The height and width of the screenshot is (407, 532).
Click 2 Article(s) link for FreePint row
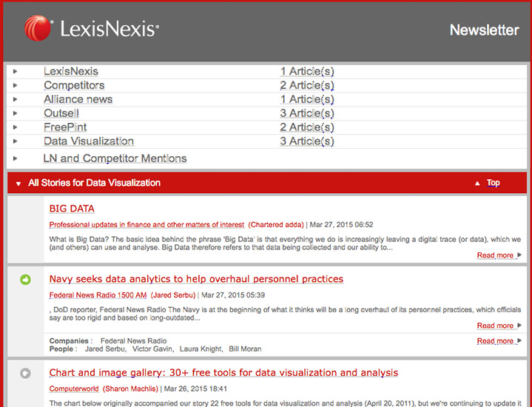(307, 127)
